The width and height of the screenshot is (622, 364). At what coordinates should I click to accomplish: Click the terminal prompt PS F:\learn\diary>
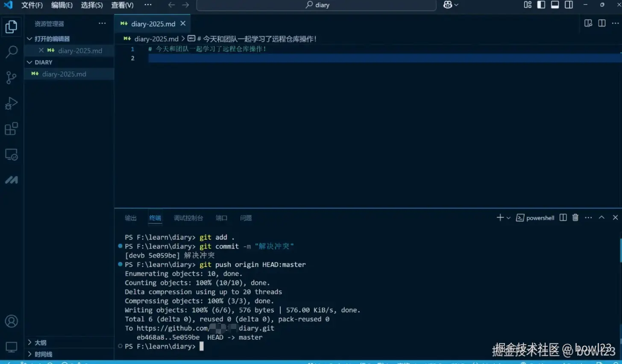[160, 346]
